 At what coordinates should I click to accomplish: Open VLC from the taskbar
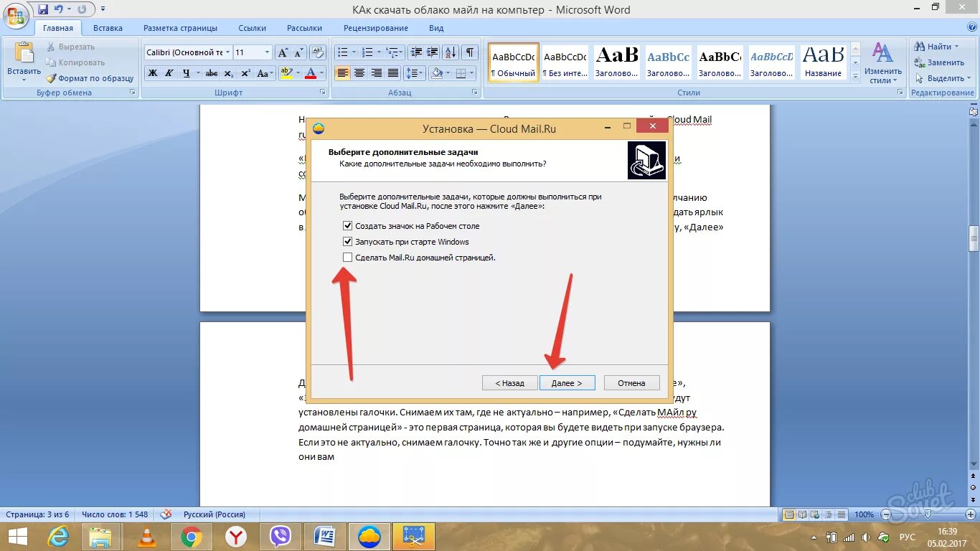point(146,536)
